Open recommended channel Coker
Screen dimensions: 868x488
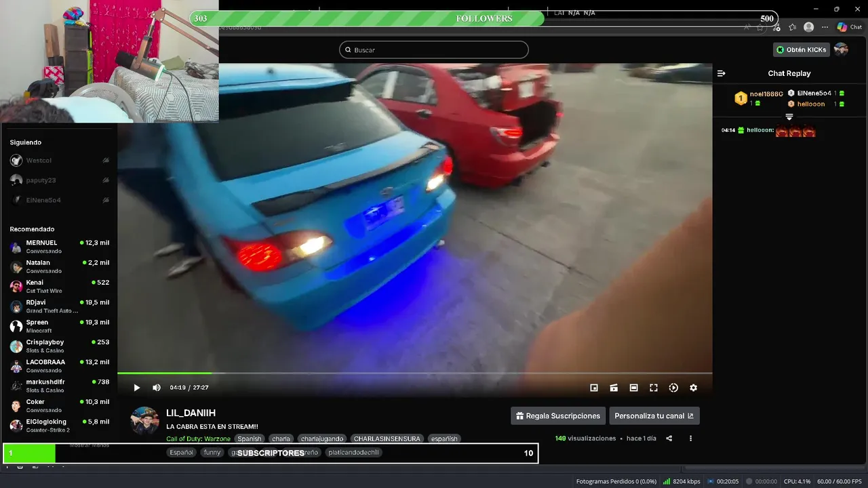click(60, 405)
